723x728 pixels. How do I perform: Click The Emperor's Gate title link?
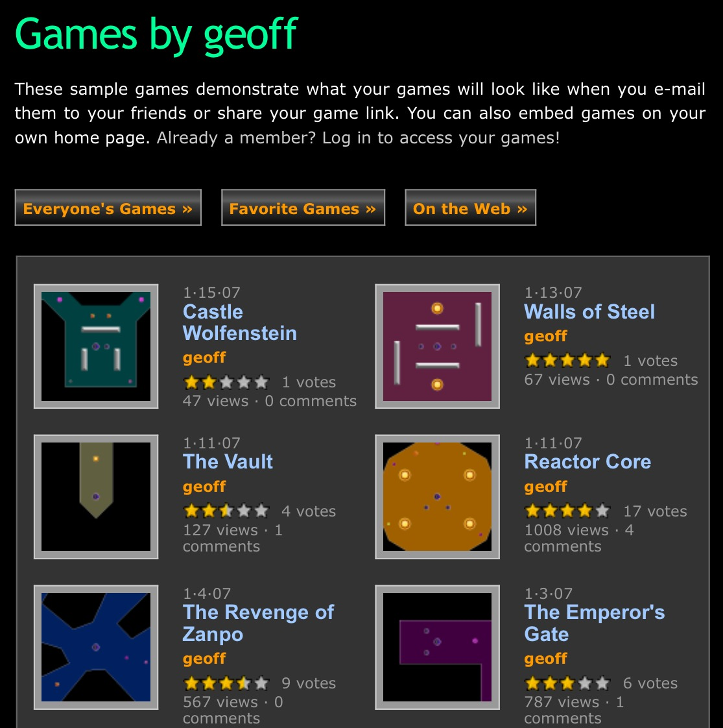[595, 623]
